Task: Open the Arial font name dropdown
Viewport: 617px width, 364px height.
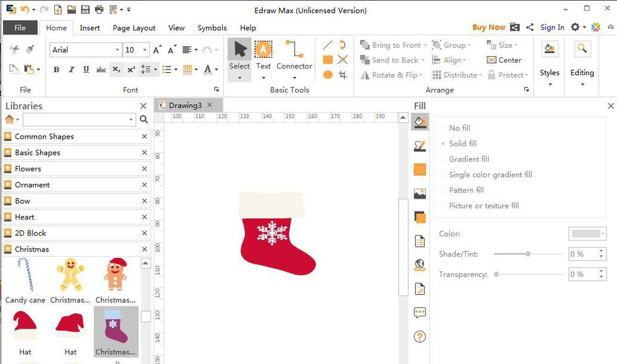Action: pos(117,50)
